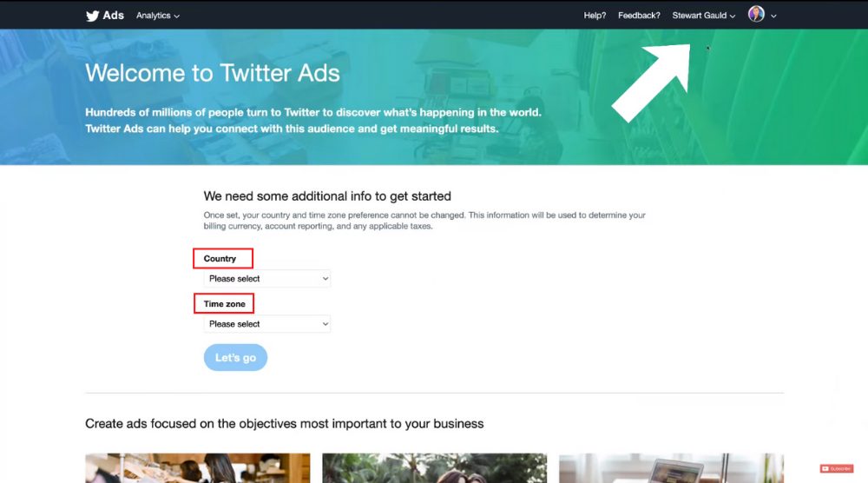Click the Country field label
The width and height of the screenshot is (868, 483).
tap(220, 259)
